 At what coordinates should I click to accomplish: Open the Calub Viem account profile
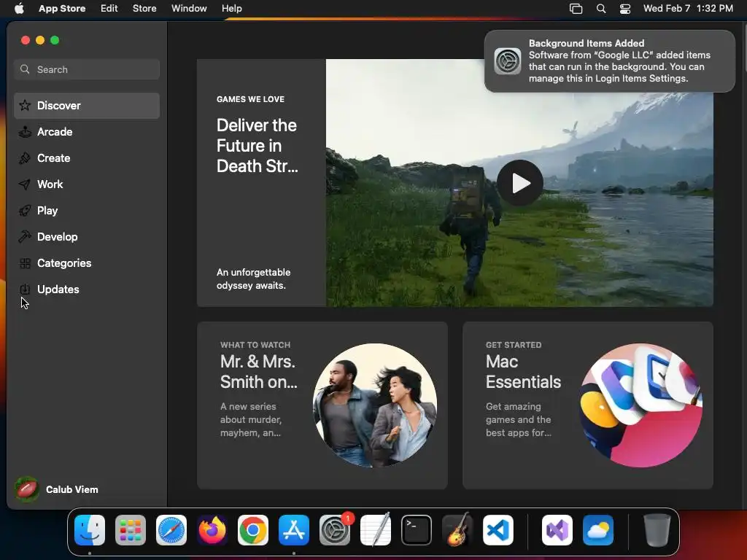[56, 489]
